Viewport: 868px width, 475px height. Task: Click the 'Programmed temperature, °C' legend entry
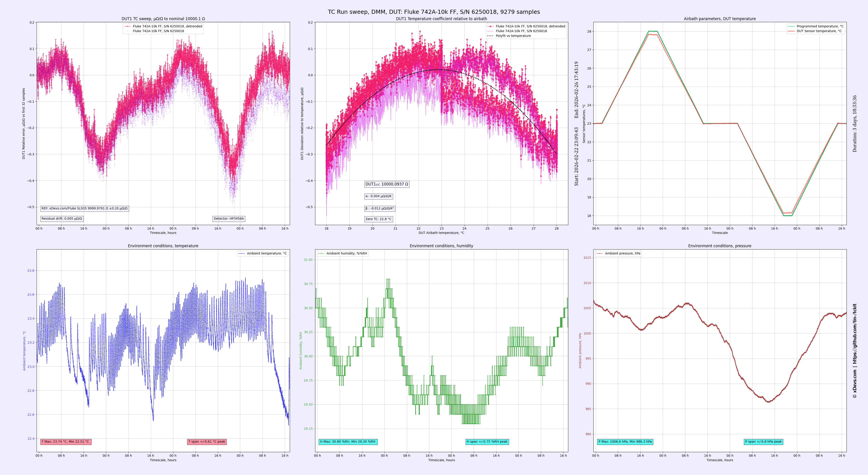click(x=820, y=26)
